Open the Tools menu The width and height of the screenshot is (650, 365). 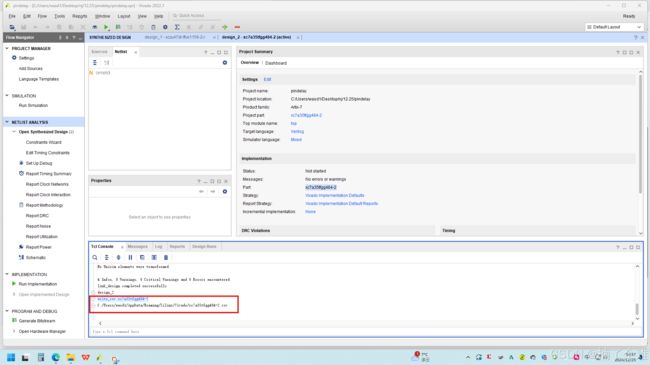60,16
